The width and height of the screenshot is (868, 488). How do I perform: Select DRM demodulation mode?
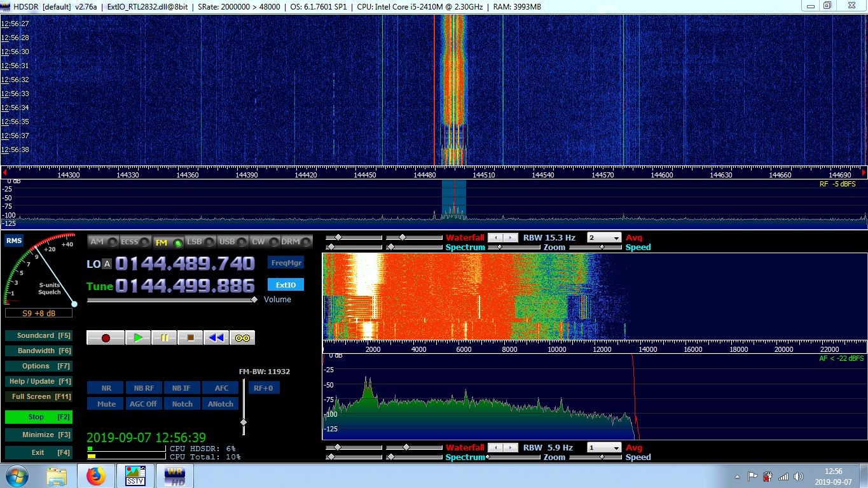[297, 242]
